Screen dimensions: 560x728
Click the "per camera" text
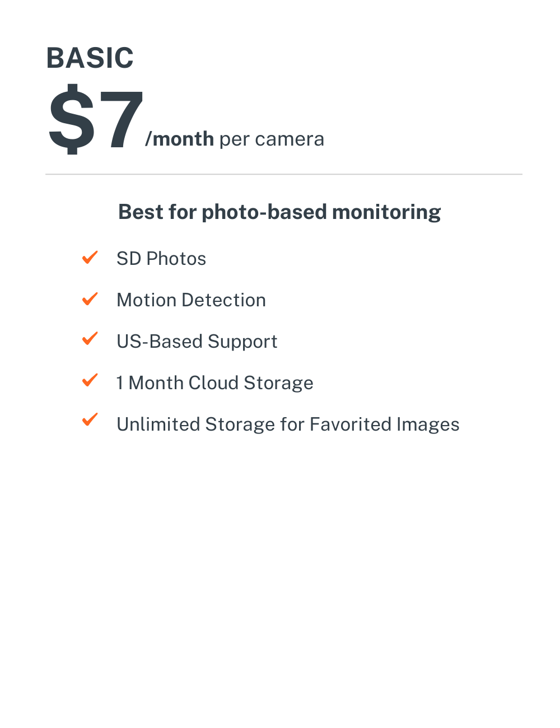coord(272,139)
